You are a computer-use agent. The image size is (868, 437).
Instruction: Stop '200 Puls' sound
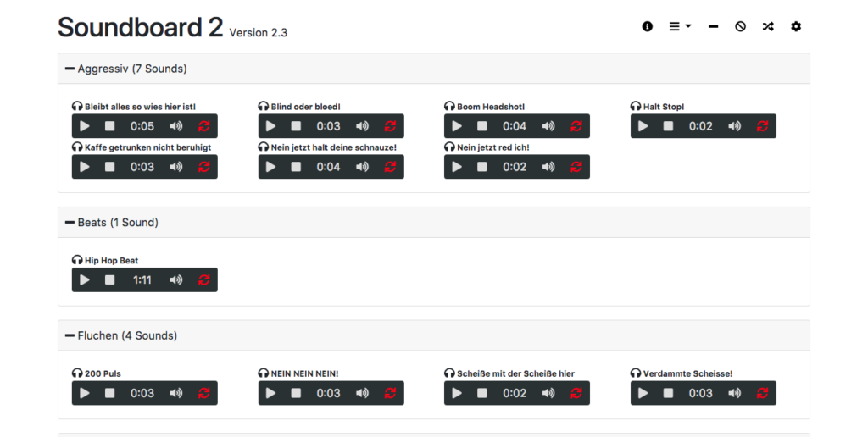(x=109, y=393)
